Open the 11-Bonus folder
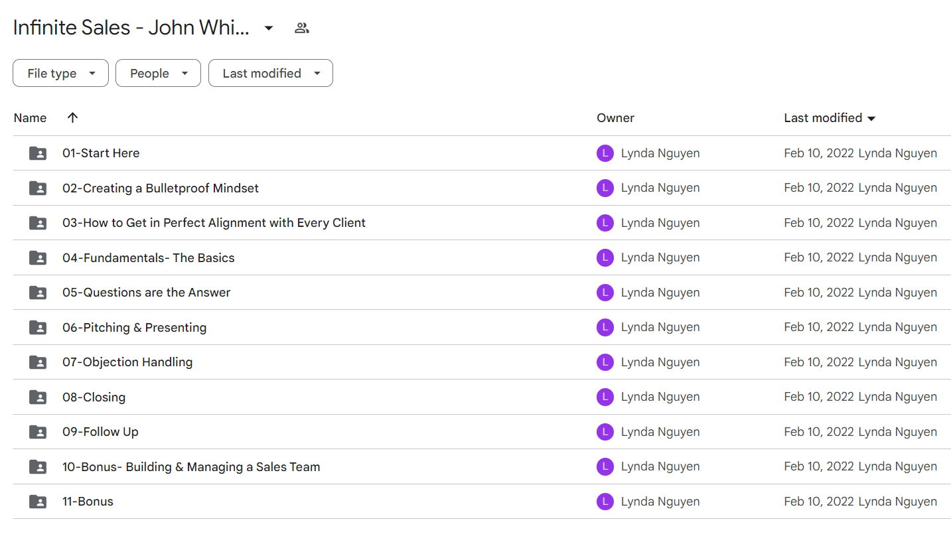The image size is (951, 560). click(x=88, y=502)
